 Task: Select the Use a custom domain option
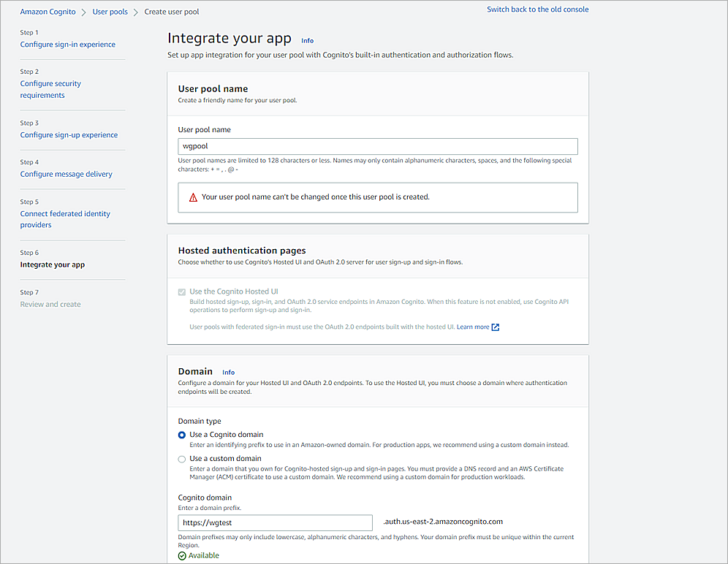(x=182, y=458)
